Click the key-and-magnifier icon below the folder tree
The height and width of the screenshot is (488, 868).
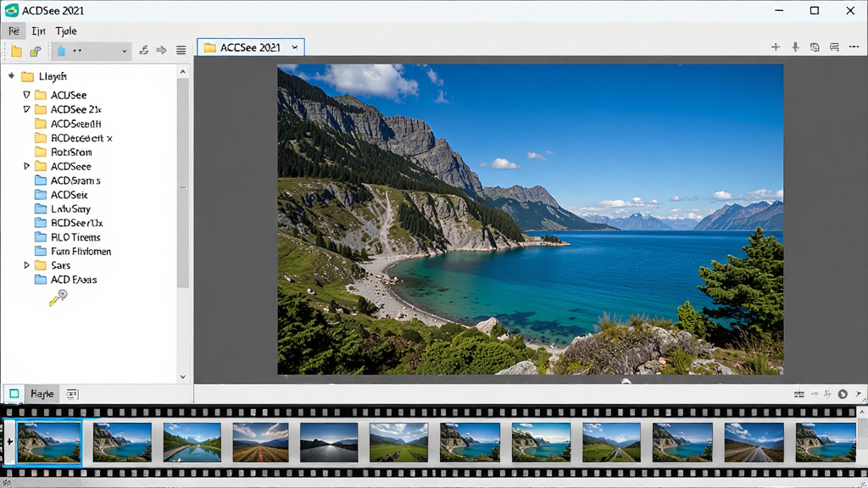click(58, 297)
